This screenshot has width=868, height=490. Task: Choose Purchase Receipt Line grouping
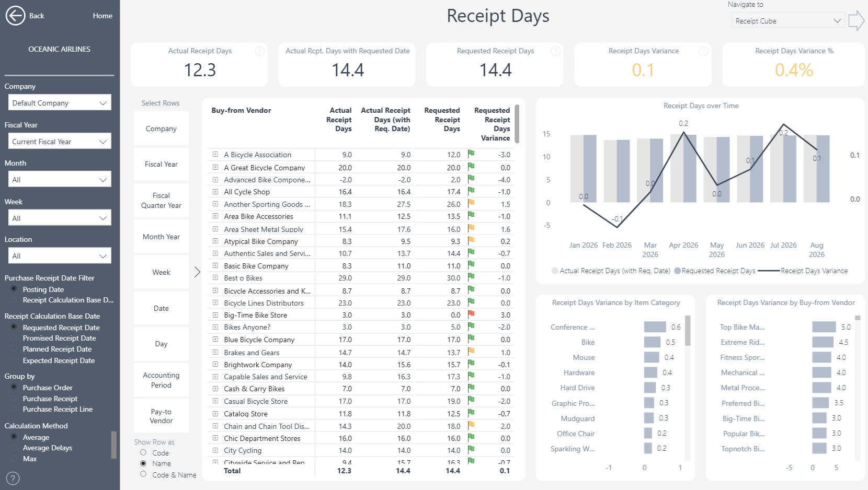pos(14,409)
